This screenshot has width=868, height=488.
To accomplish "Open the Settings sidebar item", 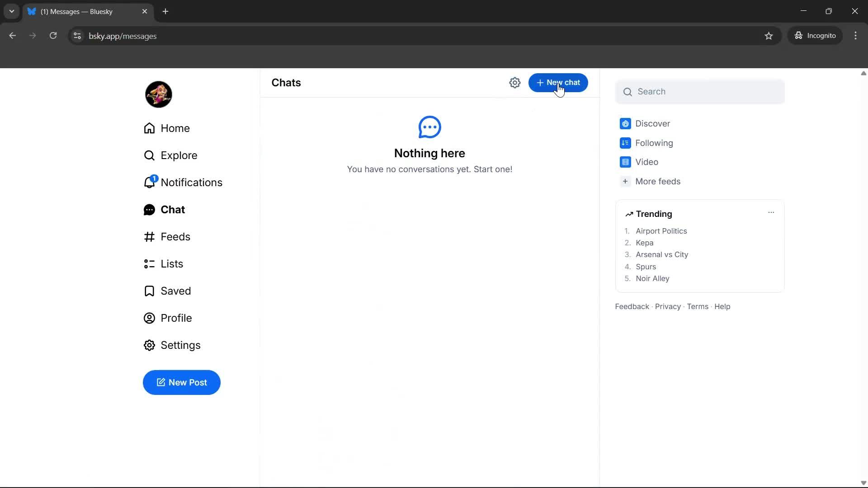I will click(x=181, y=345).
